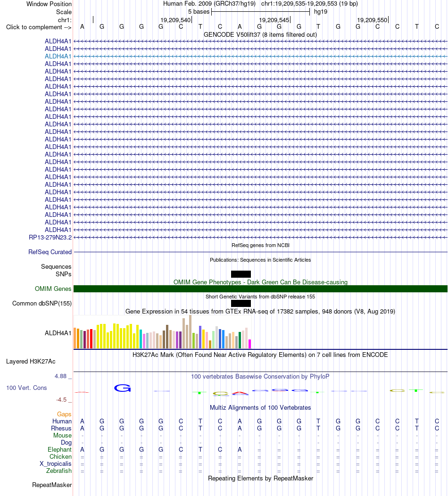Click the Human Feb. 2009 (GRCh37/hg19) assembly text
Viewport: 448px width, 496px height.
pyautogui.click(x=210, y=4)
